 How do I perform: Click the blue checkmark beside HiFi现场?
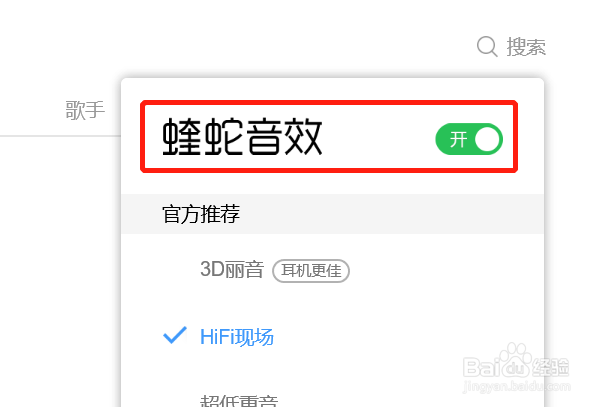pos(175,335)
